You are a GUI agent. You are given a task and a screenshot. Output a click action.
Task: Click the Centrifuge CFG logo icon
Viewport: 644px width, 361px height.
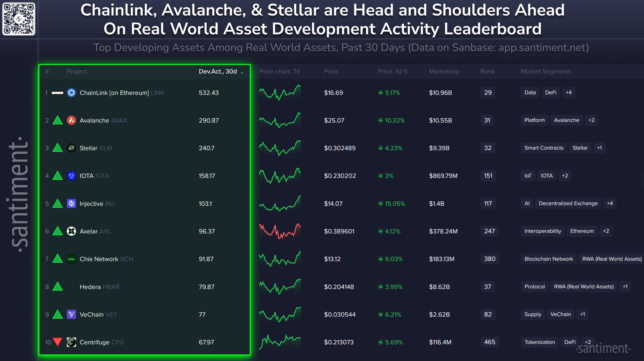pos(71,342)
